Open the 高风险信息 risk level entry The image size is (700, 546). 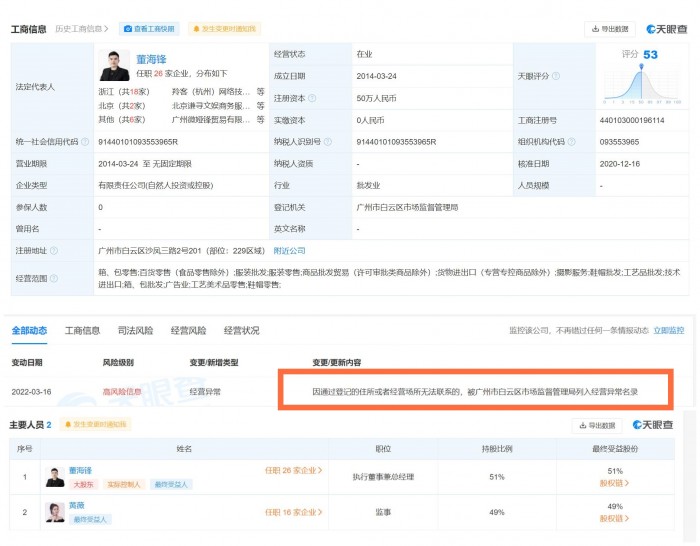[x=122, y=391]
